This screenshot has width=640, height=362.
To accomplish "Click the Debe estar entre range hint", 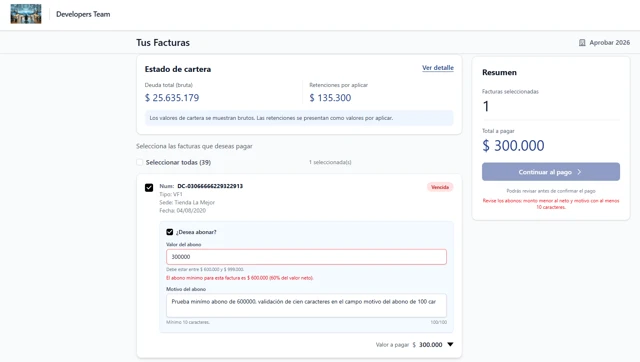I will click(x=205, y=269).
